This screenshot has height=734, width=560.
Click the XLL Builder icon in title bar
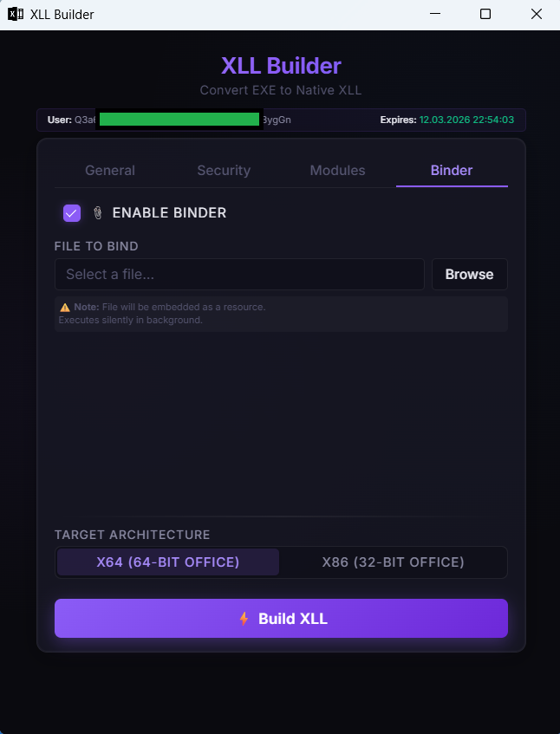[16, 14]
